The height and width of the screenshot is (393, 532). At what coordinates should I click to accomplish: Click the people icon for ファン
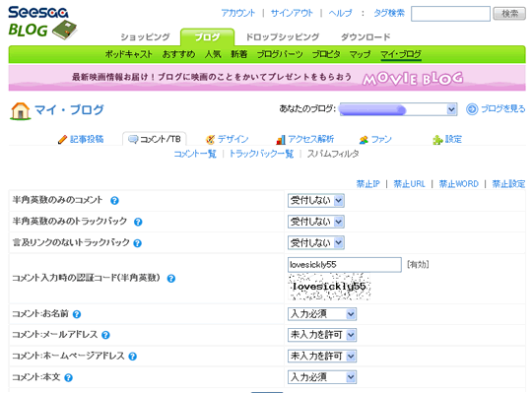(364, 139)
